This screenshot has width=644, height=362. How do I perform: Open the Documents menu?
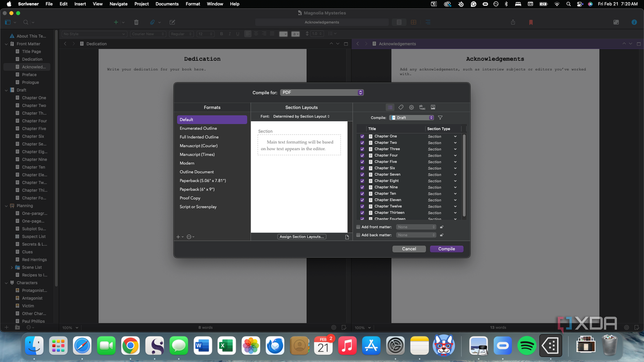tap(167, 4)
